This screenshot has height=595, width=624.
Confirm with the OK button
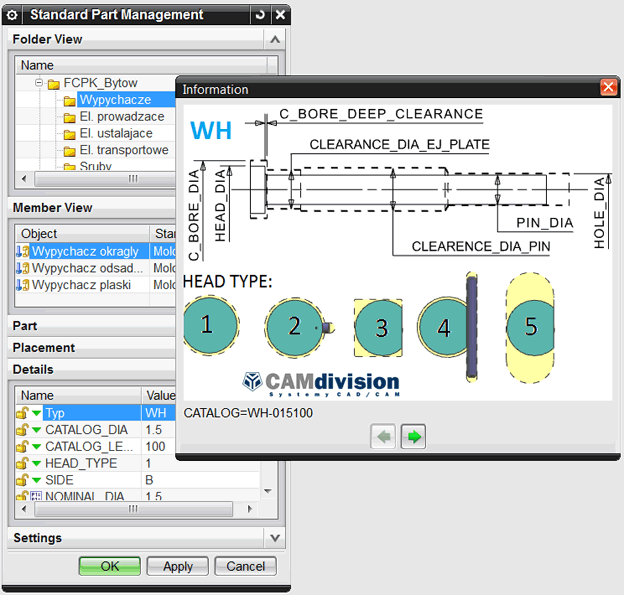109,566
